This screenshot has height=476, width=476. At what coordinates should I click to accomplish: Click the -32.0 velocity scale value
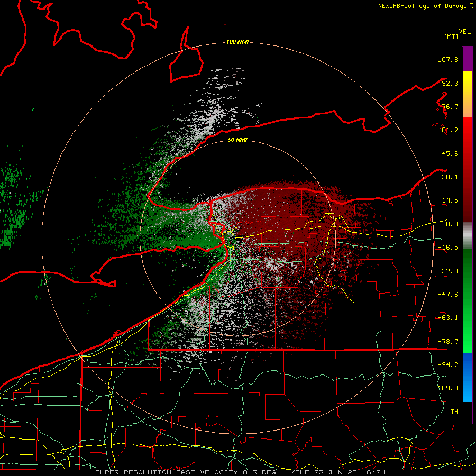pyautogui.click(x=448, y=271)
